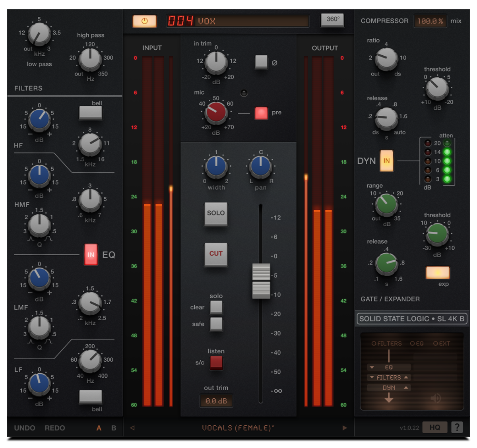Advance to next preset with right arrow
Viewport: 477px width, 448px height.
pyautogui.click(x=344, y=428)
